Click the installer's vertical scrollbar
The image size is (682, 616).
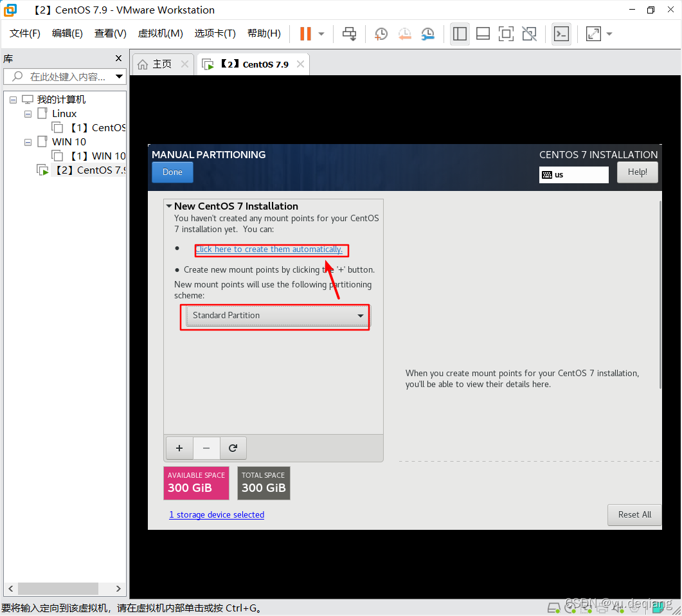(x=660, y=295)
